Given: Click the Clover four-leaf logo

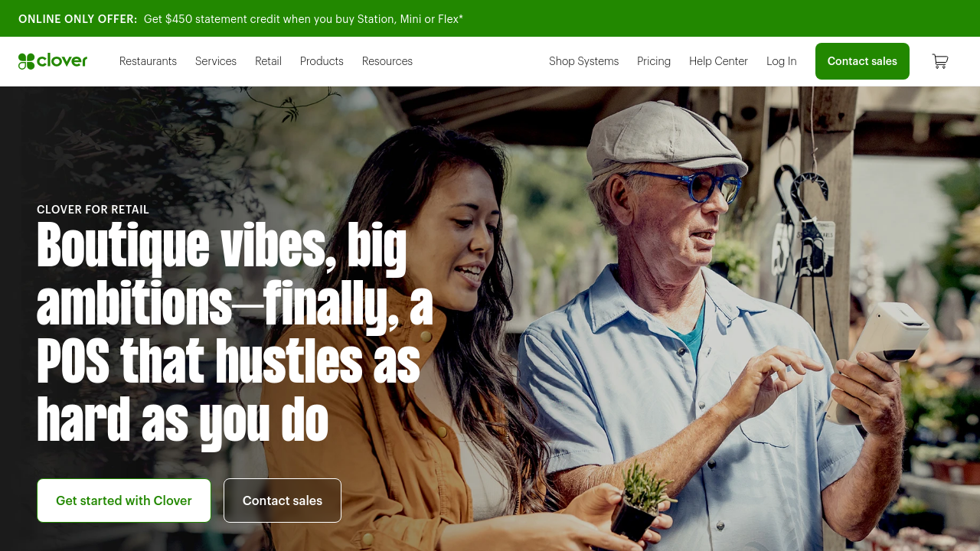Looking at the screenshot, I should pos(53,61).
